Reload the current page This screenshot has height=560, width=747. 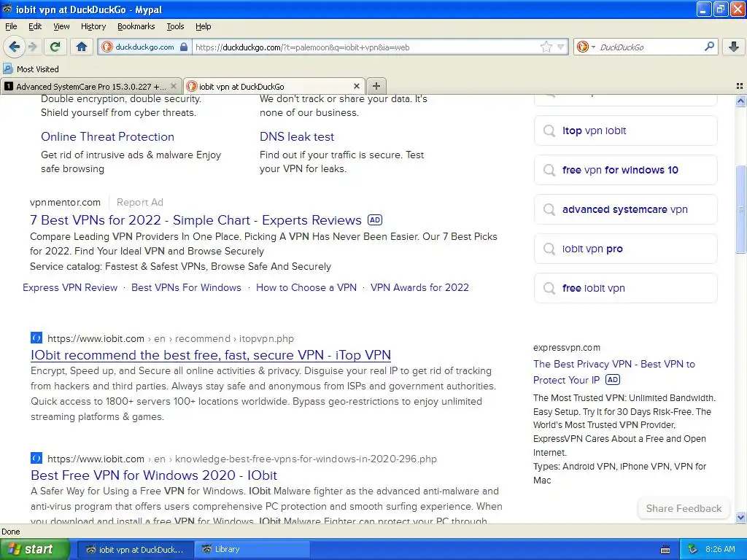55,47
